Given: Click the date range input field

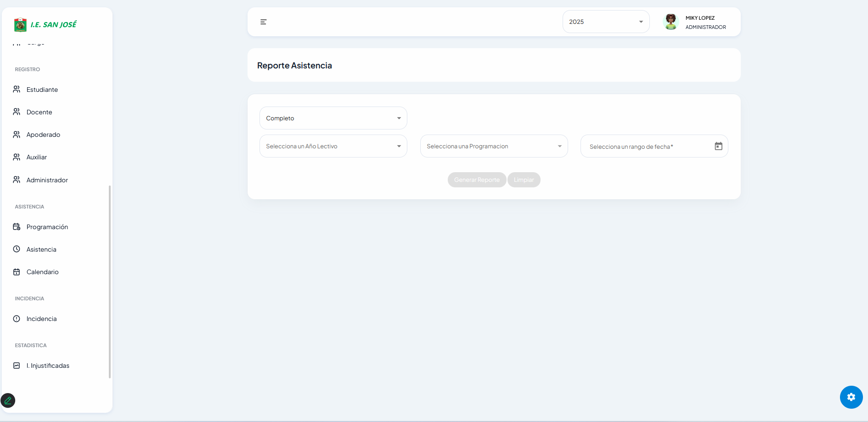Looking at the screenshot, I should pyautogui.click(x=648, y=146).
